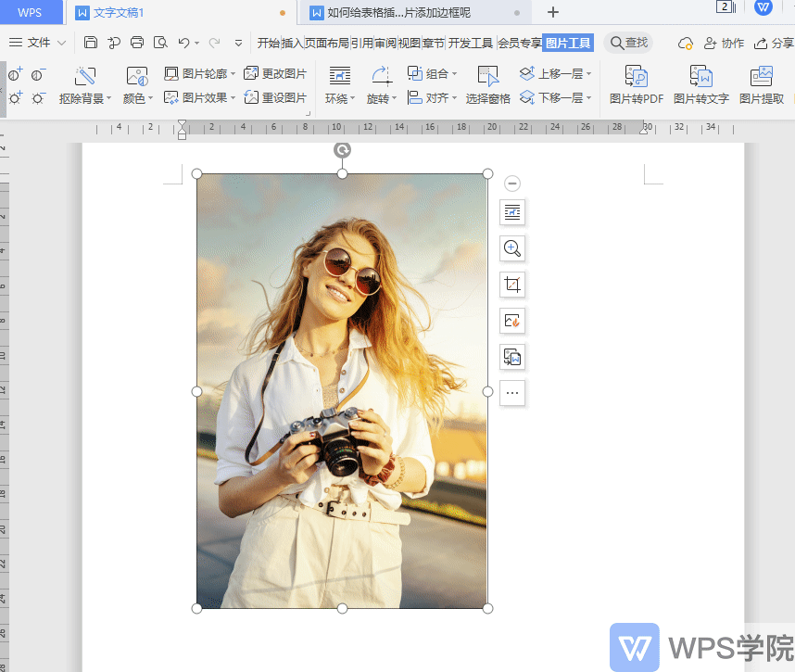Open the 文件 menu
The image size is (795, 672).
[x=37, y=43]
